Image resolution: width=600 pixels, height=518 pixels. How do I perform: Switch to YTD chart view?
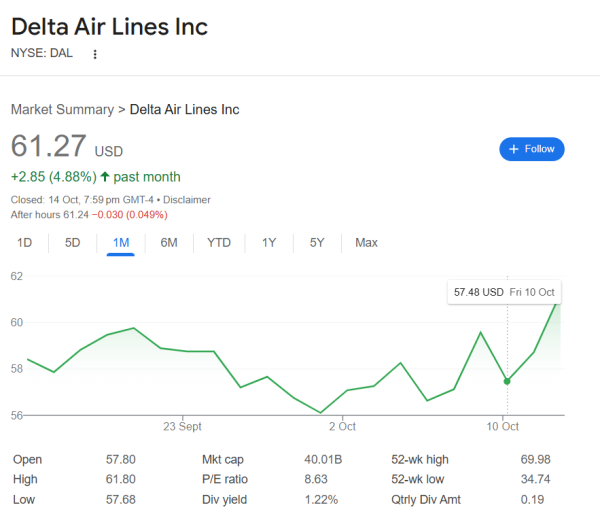point(219,242)
